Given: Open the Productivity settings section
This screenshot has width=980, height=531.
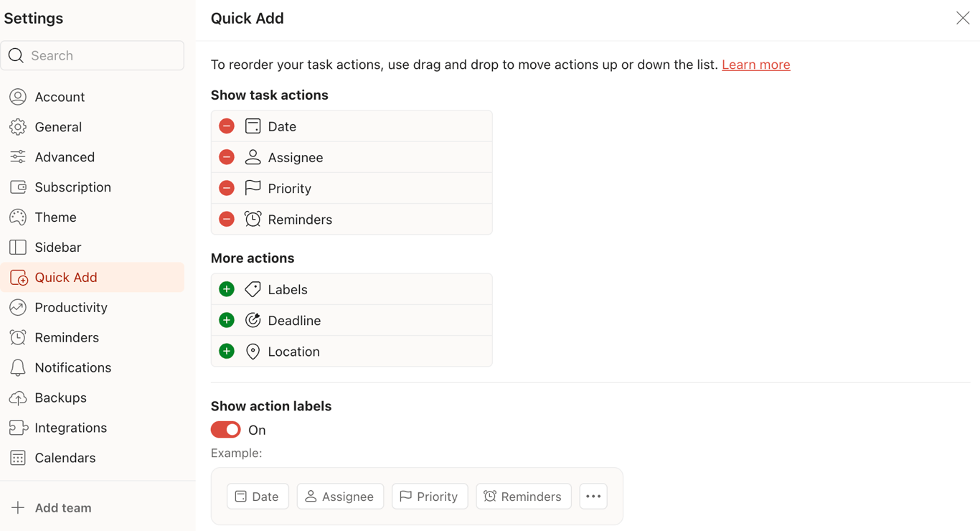Looking at the screenshot, I should pyautogui.click(x=71, y=307).
